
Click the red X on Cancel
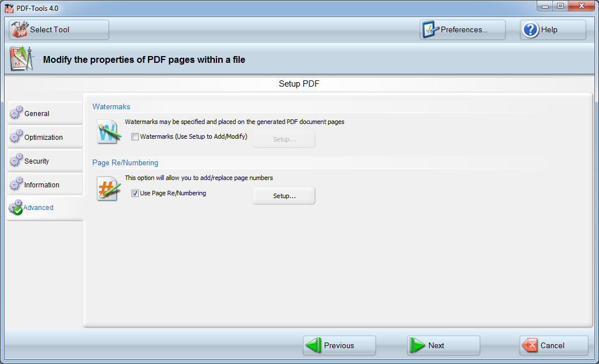pos(530,345)
